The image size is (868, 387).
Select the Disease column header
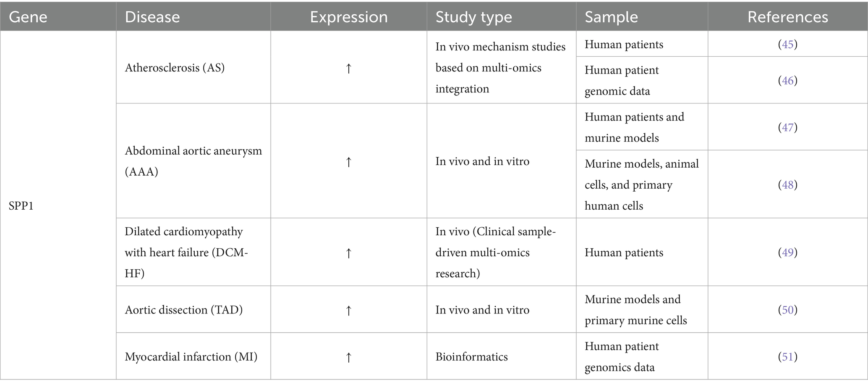(x=152, y=17)
